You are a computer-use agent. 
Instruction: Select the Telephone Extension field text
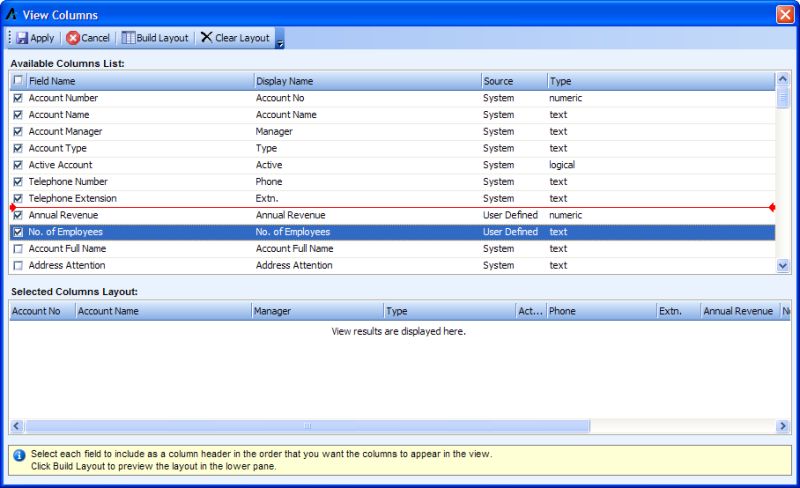[x=72, y=198]
